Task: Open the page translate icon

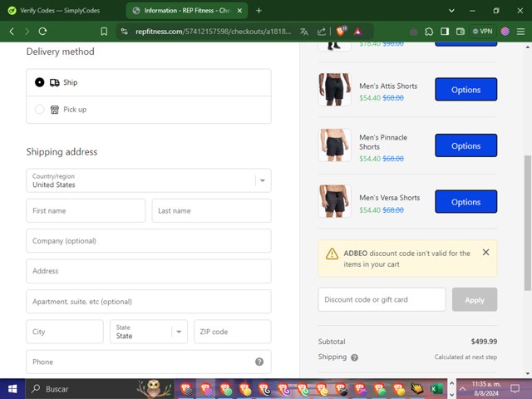Action: click(304, 32)
